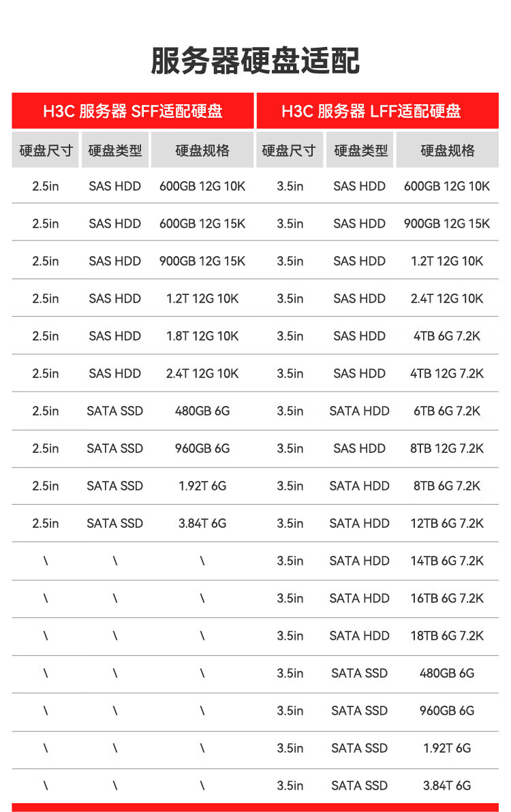511x812 pixels.
Task: Click SAS HDD type in the 1.8T row
Action: 114,336
